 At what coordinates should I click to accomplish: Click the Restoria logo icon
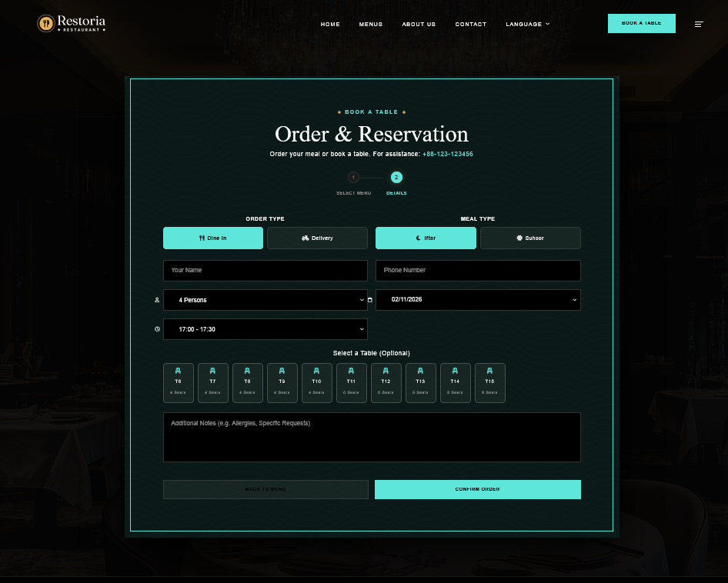(x=45, y=23)
